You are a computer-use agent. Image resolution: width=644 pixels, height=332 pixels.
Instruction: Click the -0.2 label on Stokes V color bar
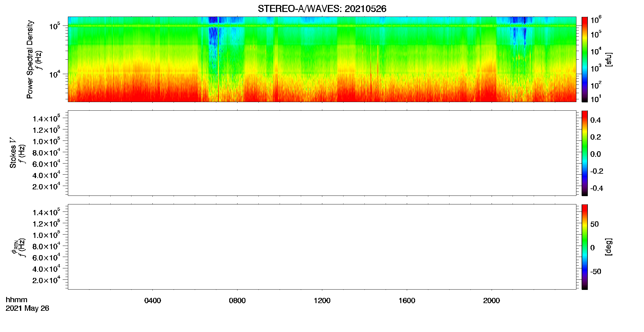click(x=597, y=171)
